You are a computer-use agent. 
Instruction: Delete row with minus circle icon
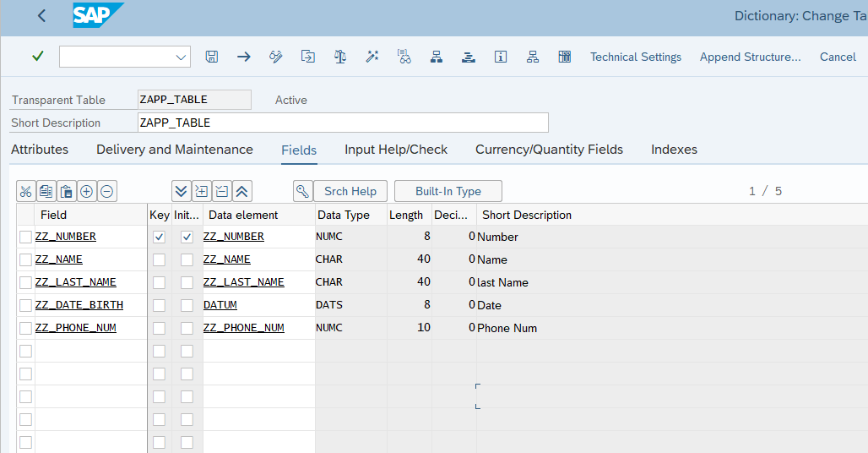click(107, 192)
